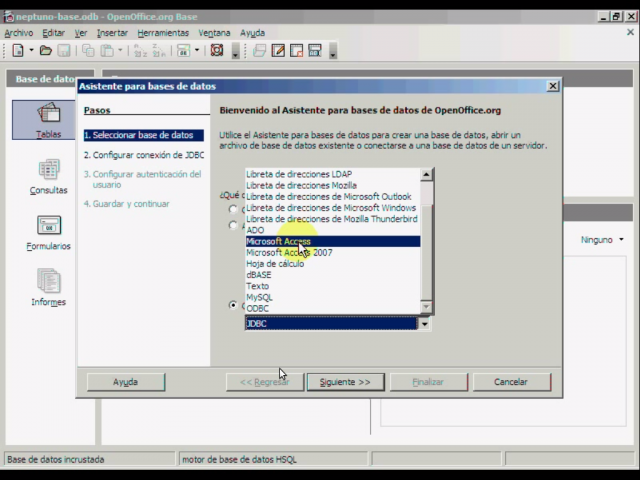Select the first radio button option
This screenshot has width=640, height=480.
click(x=233, y=209)
